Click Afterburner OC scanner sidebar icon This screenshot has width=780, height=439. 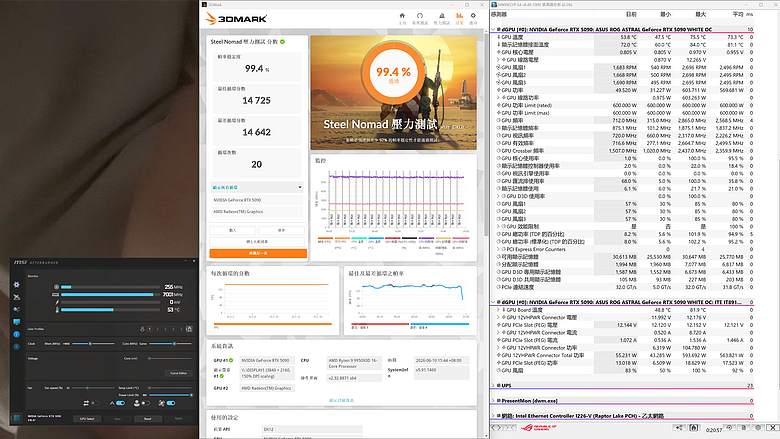(16, 297)
